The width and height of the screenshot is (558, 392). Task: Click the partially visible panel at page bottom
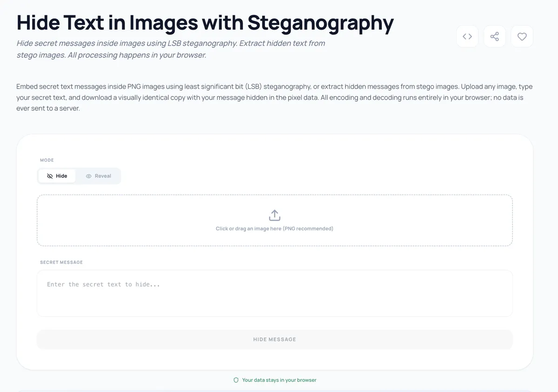(274, 391)
